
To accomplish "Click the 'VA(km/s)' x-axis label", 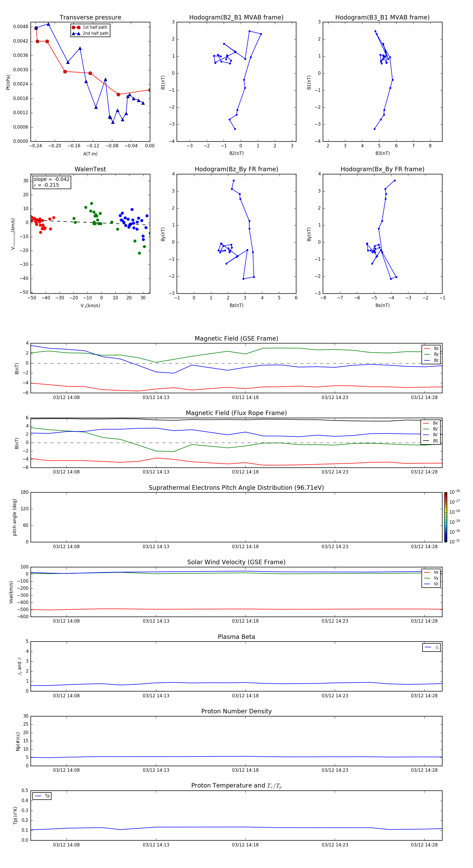I will coord(90,306).
